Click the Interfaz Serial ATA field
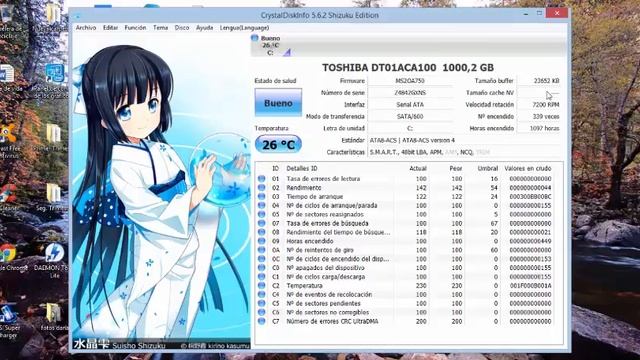640x360 pixels. [x=410, y=104]
